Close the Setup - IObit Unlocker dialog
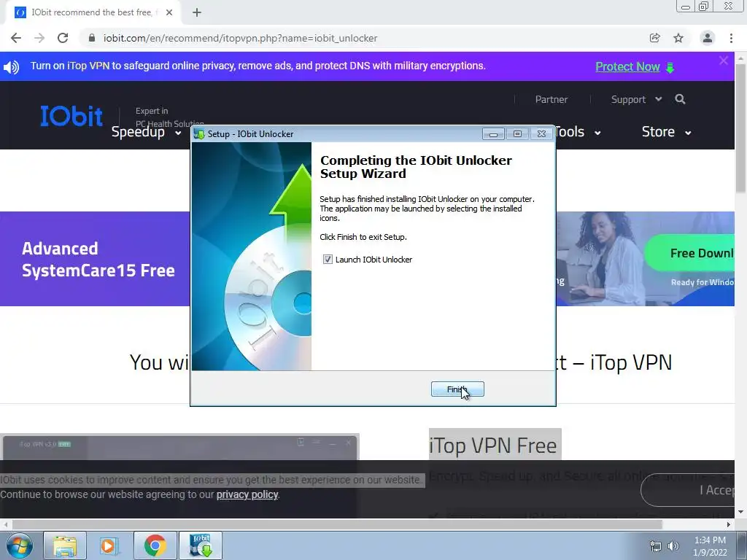The width and height of the screenshot is (747, 560). coord(542,134)
